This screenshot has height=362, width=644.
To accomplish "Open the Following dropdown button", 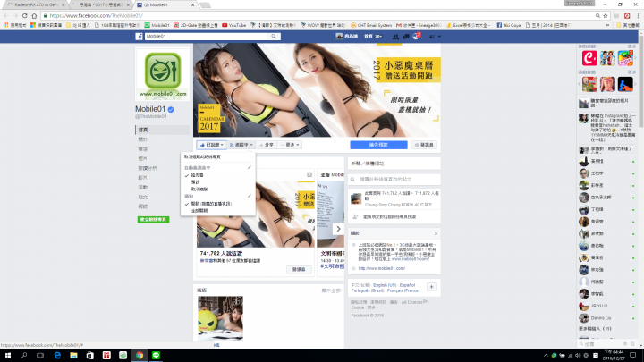I will (241, 145).
